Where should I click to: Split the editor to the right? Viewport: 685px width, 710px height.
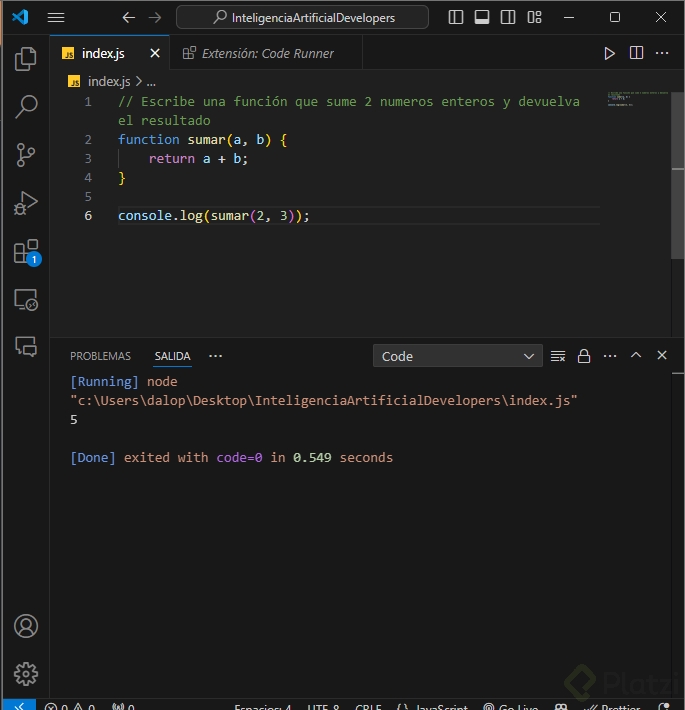(x=636, y=54)
